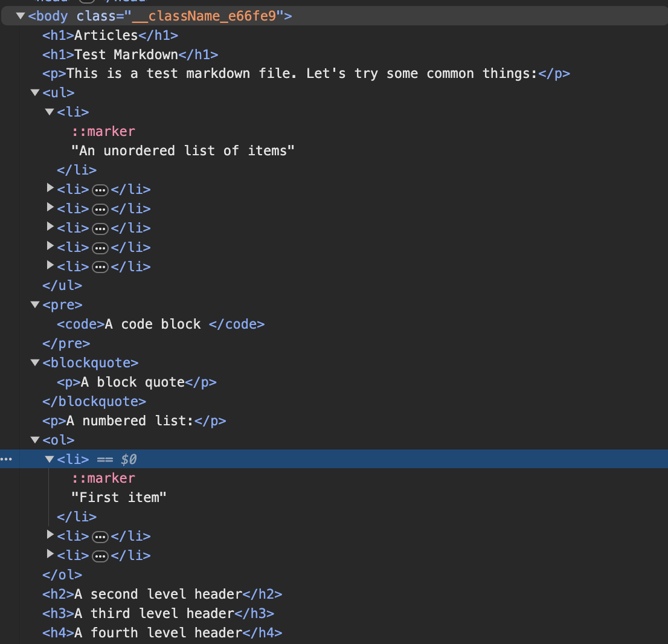This screenshot has width=668, height=644.
Task: Click the body class value "__className_e66fe9"
Action: click(204, 16)
